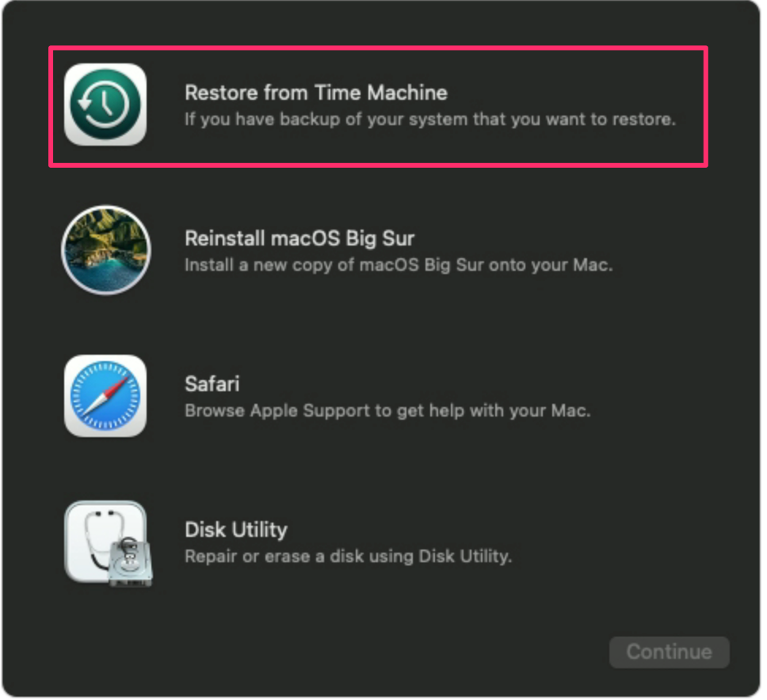The height and width of the screenshot is (700, 767).
Task: Click the blue water in Big Sur icon
Action: (109, 274)
